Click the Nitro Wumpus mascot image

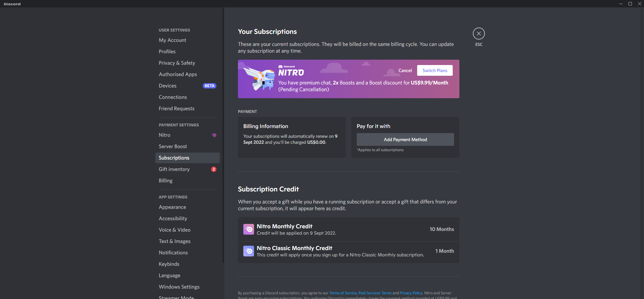[x=259, y=78]
